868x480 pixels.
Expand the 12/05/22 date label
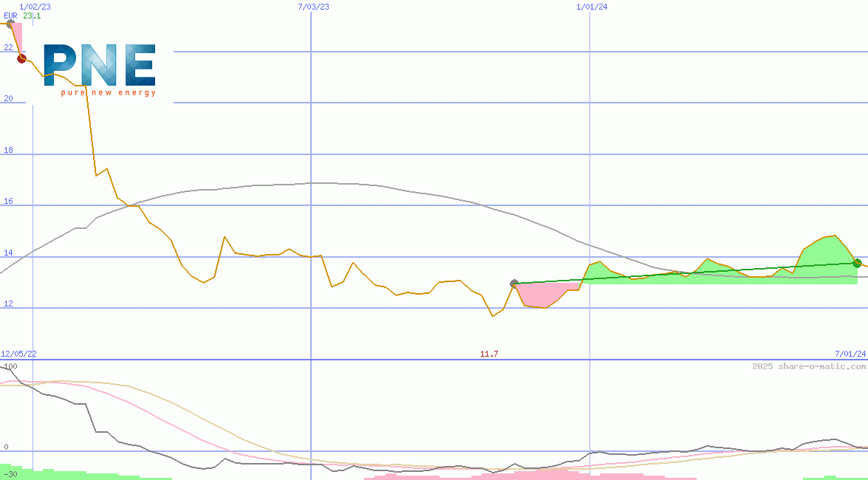pyautogui.click(x=18, y=354)
